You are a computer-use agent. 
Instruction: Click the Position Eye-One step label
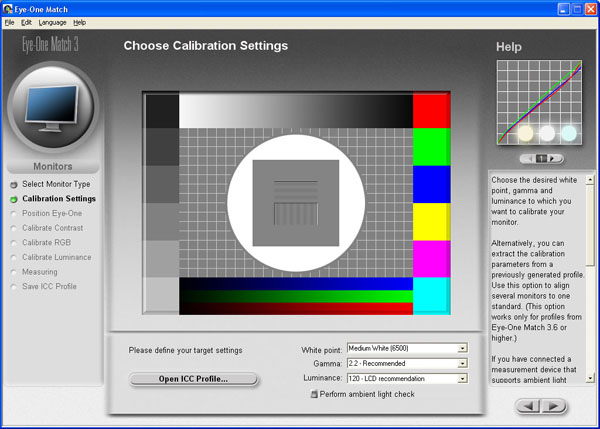click(52, 213)
